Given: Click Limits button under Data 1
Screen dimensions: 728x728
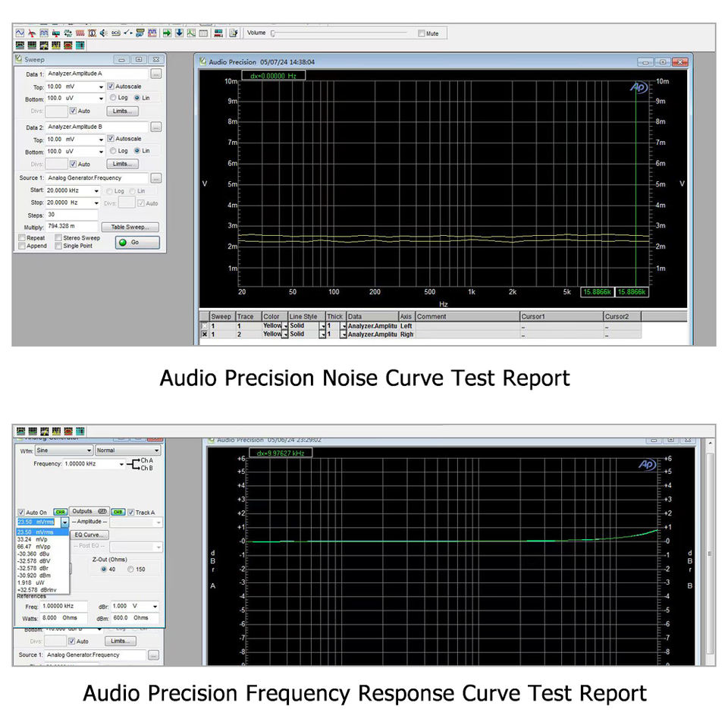Looking at the screenshot, I should (x=123, y=111).
